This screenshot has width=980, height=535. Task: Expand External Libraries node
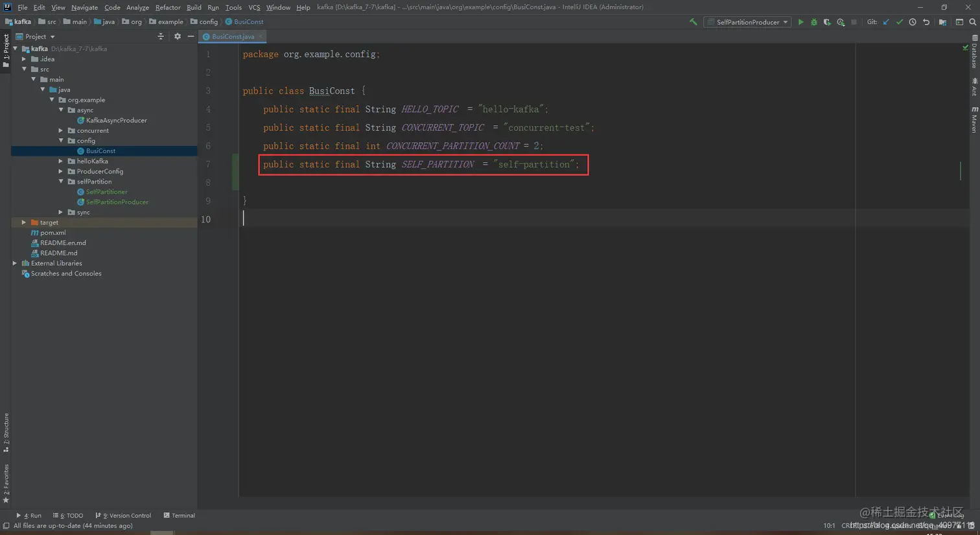[x=15, y=263]
